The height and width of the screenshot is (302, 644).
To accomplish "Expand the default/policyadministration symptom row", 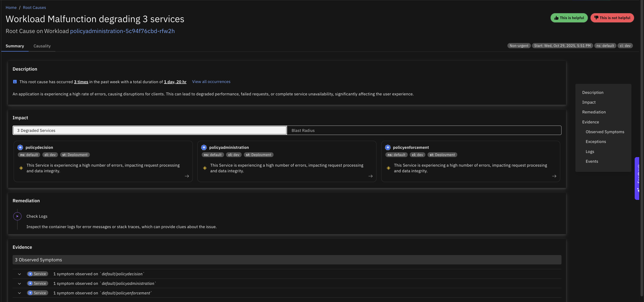I will pos(20,284).
